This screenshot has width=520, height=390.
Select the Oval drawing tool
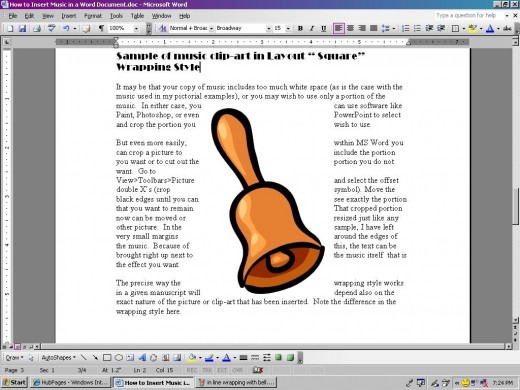119,358
